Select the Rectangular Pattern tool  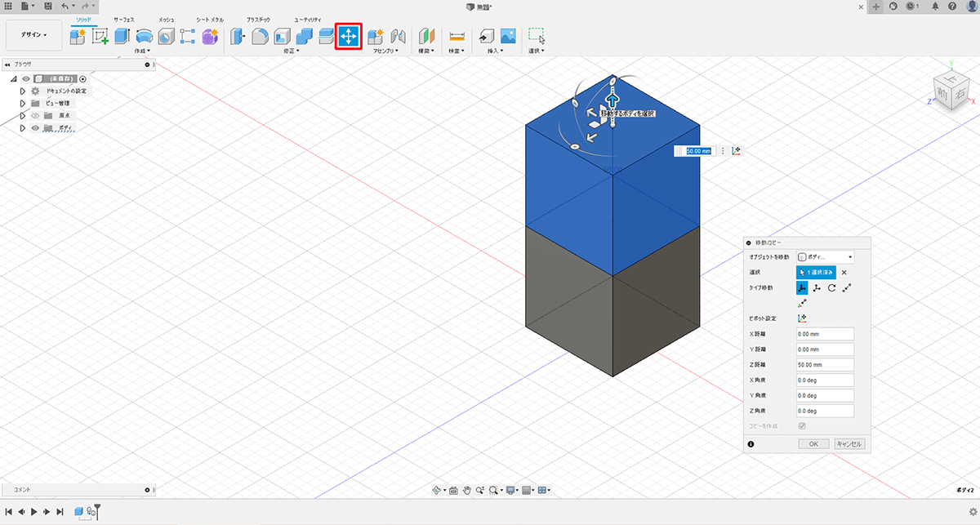click(188, 36)
